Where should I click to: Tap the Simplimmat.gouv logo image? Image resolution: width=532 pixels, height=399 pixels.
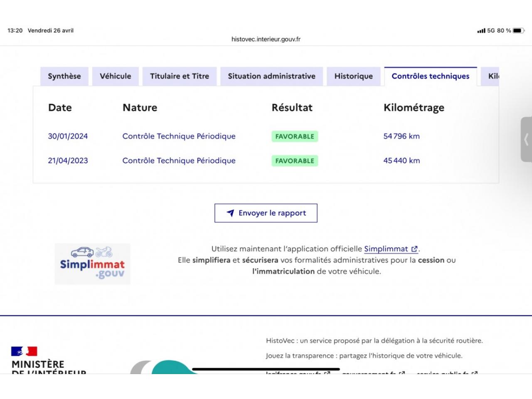click(92, 264)
